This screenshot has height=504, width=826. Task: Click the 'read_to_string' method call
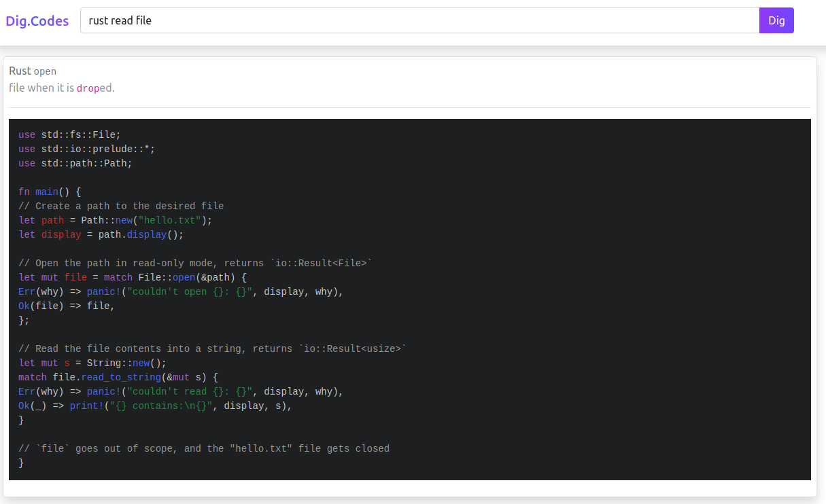point(121,377)
